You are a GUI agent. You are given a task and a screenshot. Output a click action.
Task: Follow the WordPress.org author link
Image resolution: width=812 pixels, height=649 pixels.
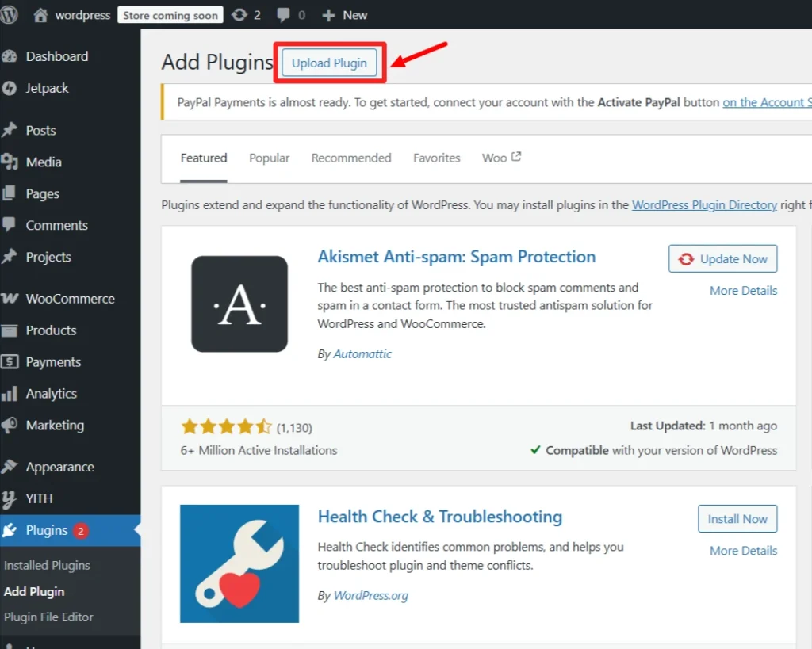(371, 596)
